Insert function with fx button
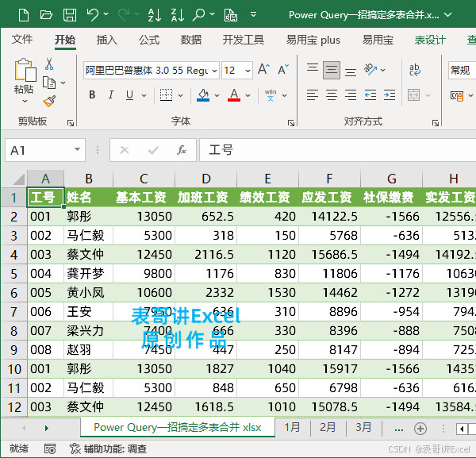476x458 pixels. (181, 150)
